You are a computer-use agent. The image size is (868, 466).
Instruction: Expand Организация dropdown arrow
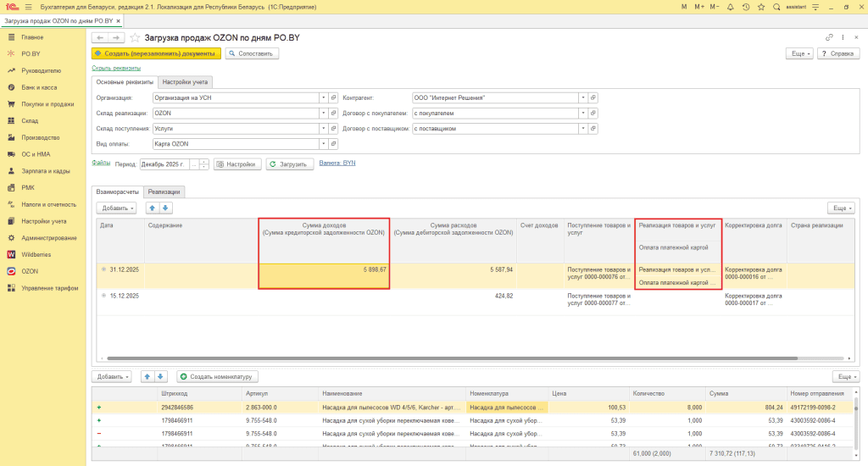tap(323, 98)
